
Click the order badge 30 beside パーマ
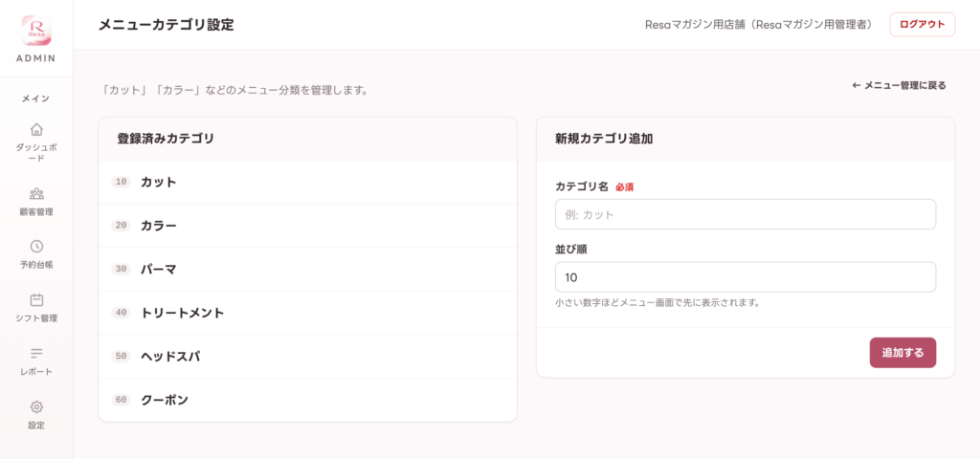click(x=122, y=269)
